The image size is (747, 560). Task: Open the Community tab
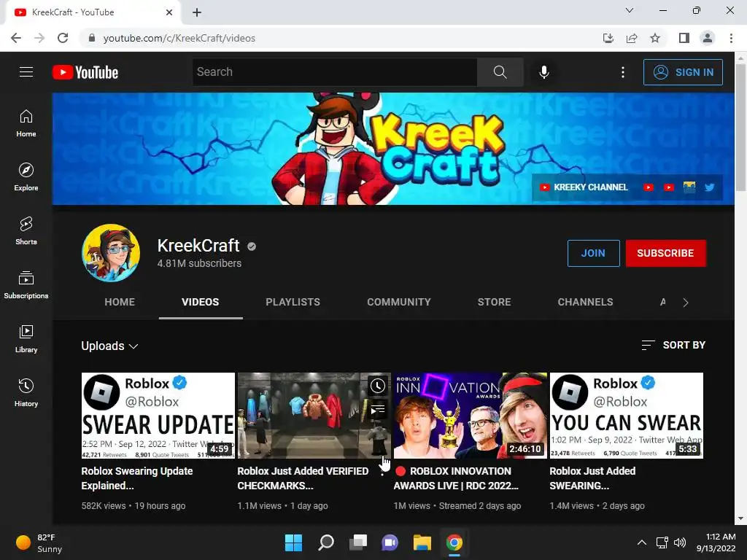pos(399,302)
